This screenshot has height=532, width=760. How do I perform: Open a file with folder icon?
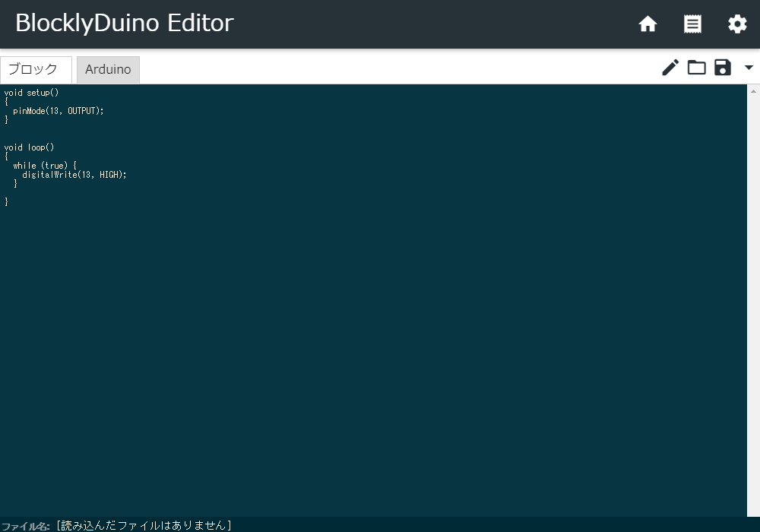coord(696,68)
